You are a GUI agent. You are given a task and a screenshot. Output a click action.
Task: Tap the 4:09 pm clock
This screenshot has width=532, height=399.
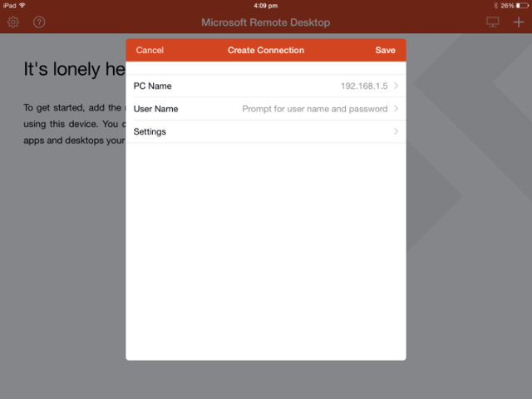point(266,6)
